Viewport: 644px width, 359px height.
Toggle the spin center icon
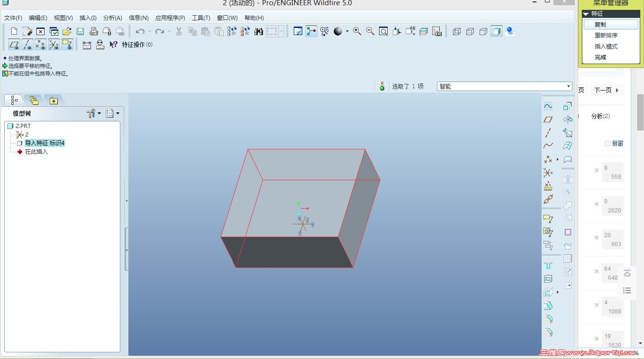[x=311, y=31]
